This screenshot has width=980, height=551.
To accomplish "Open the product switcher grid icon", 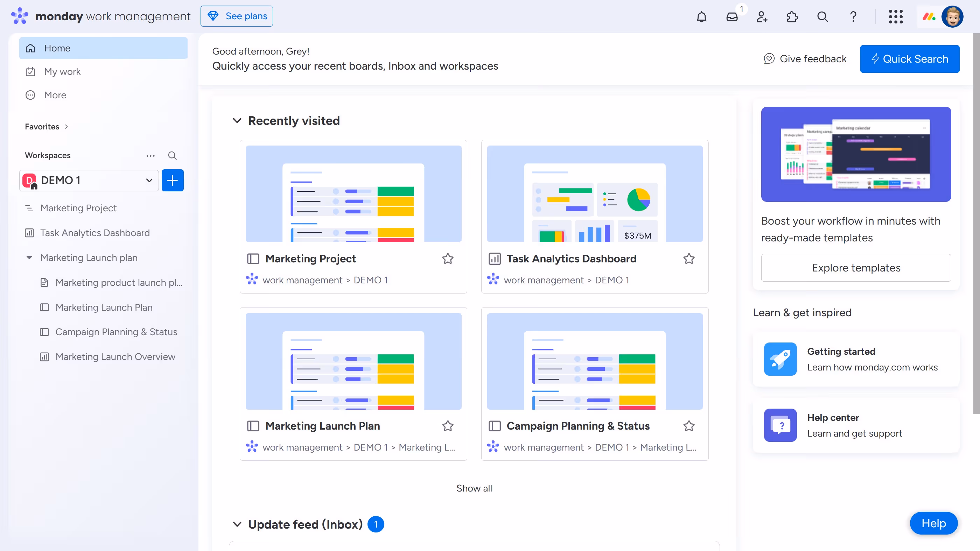I will pos(896,17).
